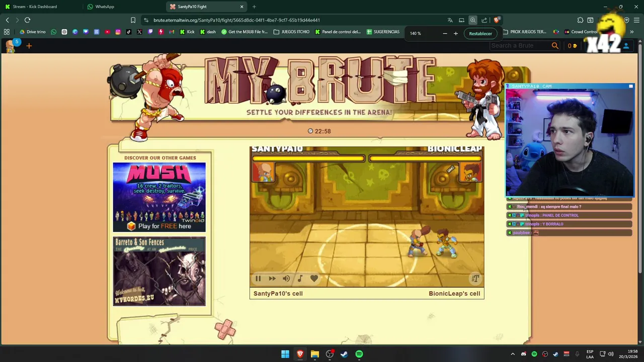Click the orange search magnifier icon
The image size is (644, 362).
[x=555, y=46]
